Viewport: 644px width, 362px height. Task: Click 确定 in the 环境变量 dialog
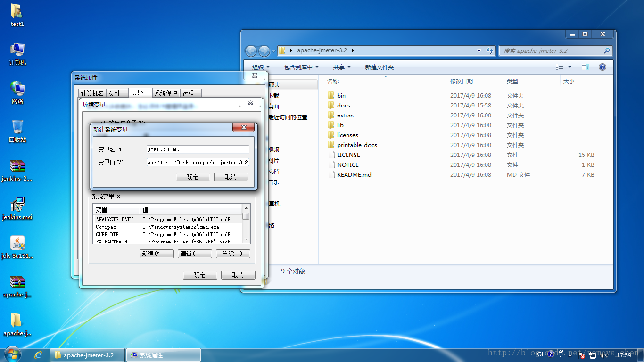(x=200, y=275)
